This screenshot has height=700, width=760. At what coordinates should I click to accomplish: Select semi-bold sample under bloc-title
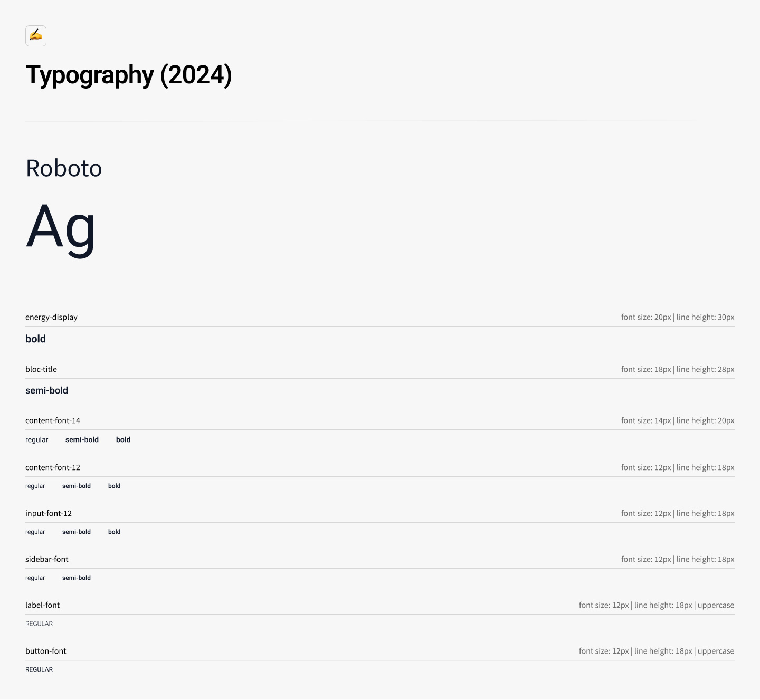tap(46, 390)
